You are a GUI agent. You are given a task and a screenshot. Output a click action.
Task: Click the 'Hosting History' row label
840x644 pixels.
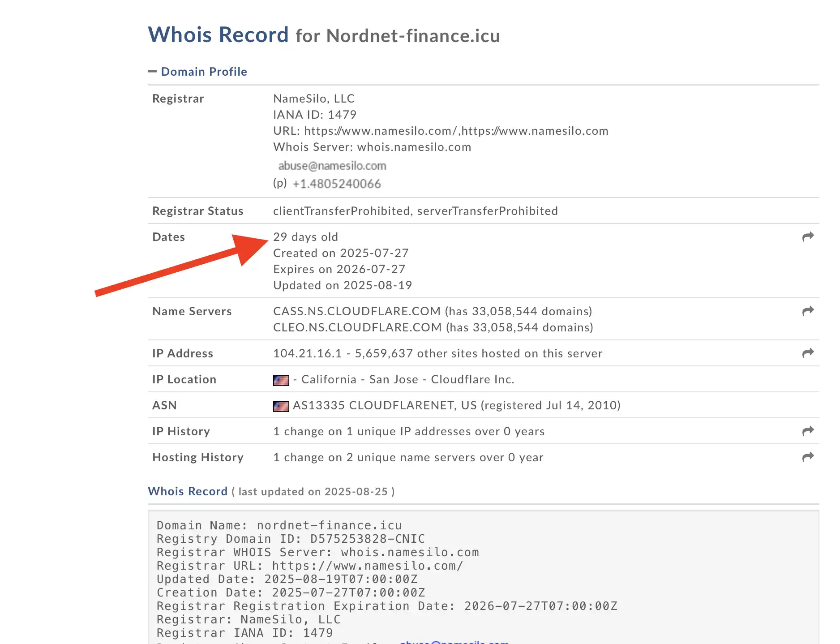(197, 457)
